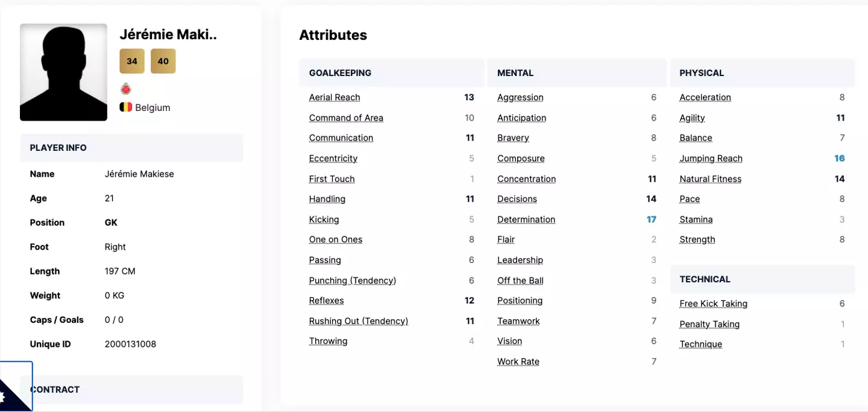Click the Command of Area attribute
This screenshot has height=412, width=868.
pyautogui.click(x=346, y=118)
